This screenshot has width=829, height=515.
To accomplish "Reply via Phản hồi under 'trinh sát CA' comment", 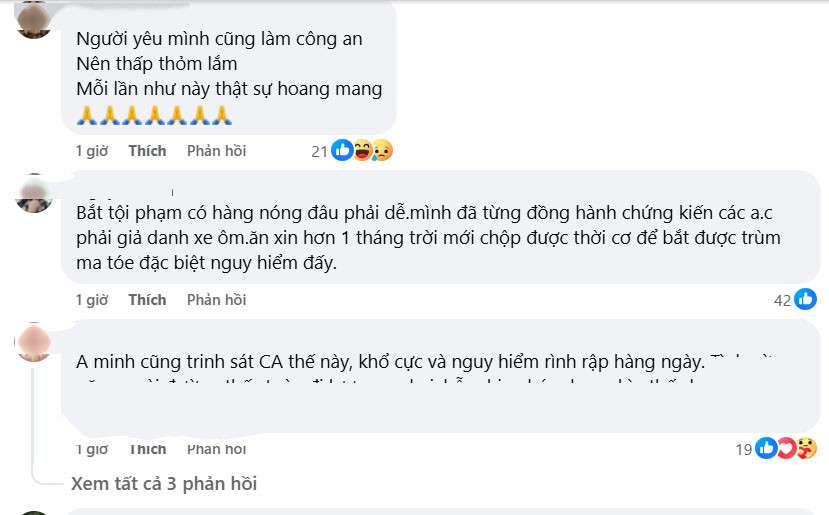I will point(216,448).
